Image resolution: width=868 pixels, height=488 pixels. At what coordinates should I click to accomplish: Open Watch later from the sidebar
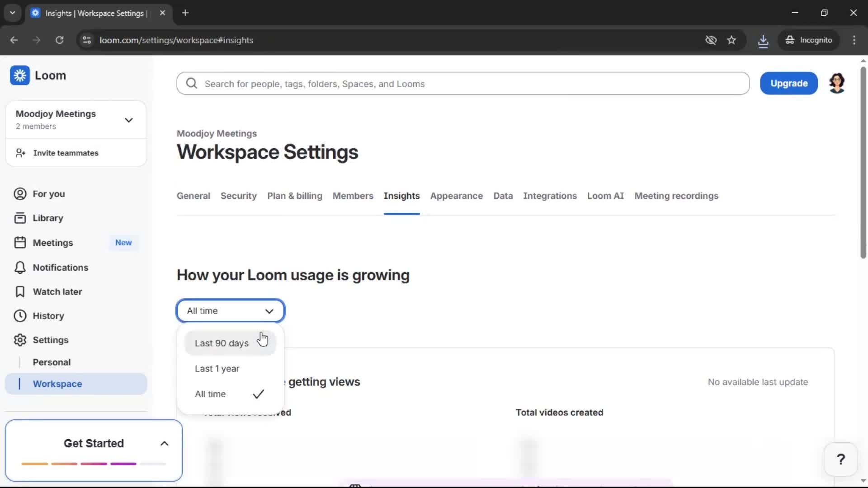(57, 292)
